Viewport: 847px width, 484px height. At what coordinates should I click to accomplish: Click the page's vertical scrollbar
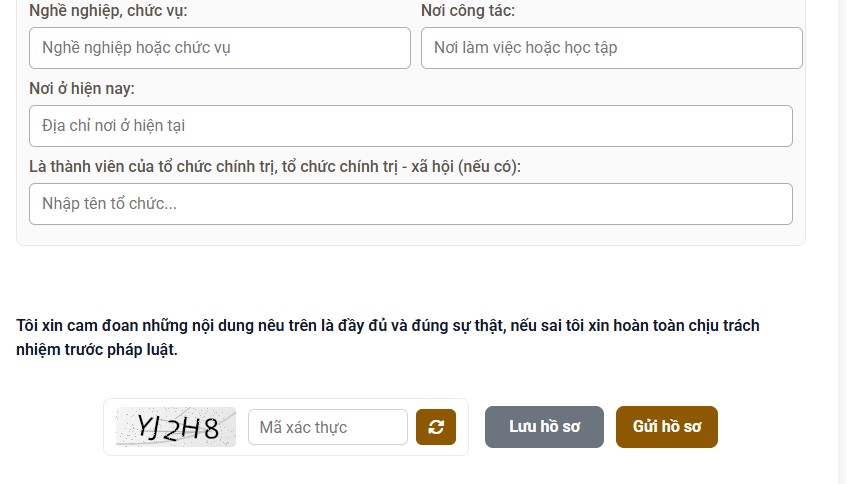(842, 240)
